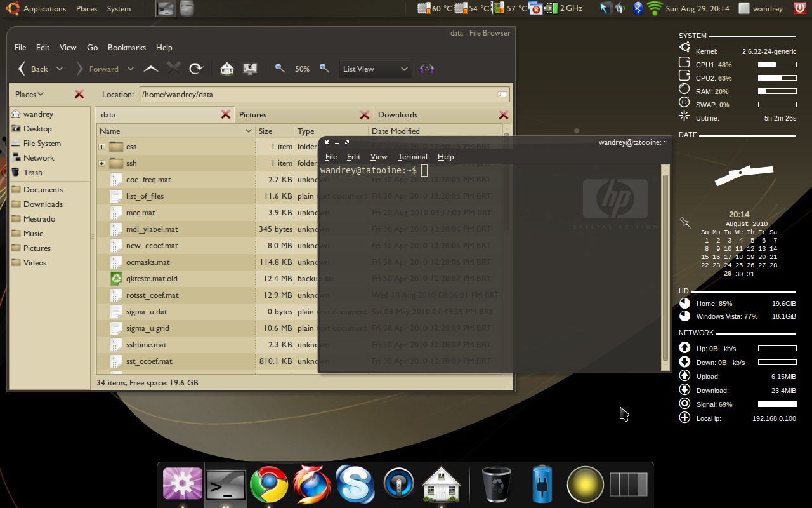Screen dimensions: 812x508
Task: Select the coe_freq.mat file
Action: 148,179
